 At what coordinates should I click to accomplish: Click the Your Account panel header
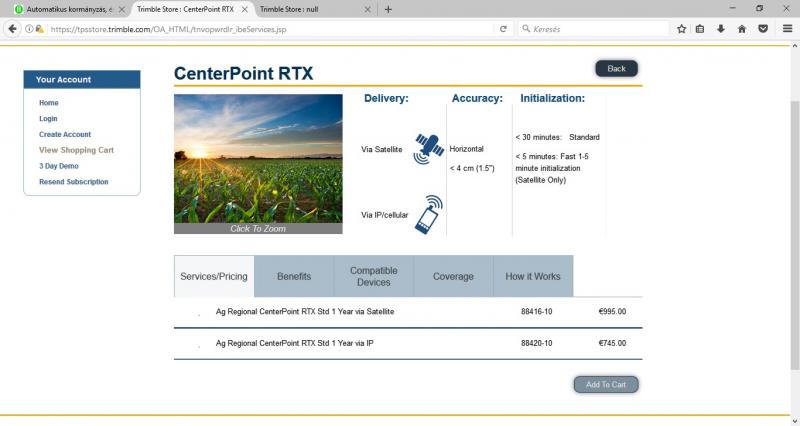pos(82,80)
